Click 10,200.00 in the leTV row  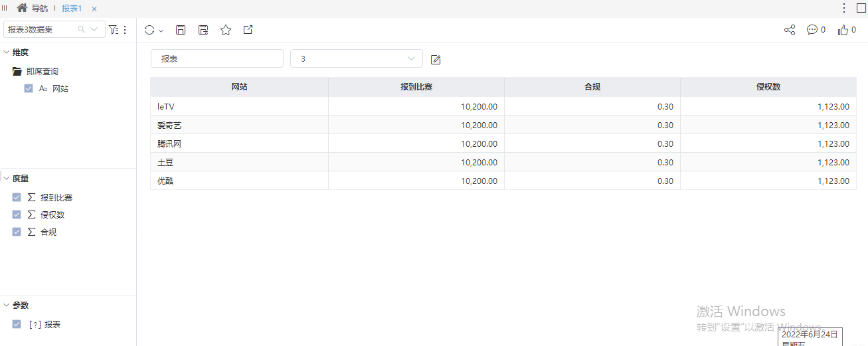pyautogui.click(x=479, y=106)
